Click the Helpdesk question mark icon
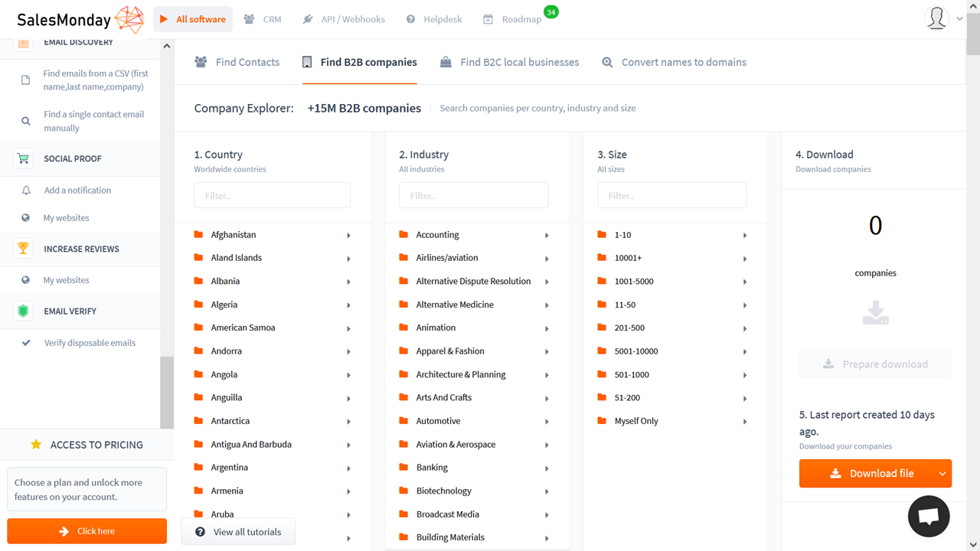This screenshot has height=551, width=980. tap(410, 19)
